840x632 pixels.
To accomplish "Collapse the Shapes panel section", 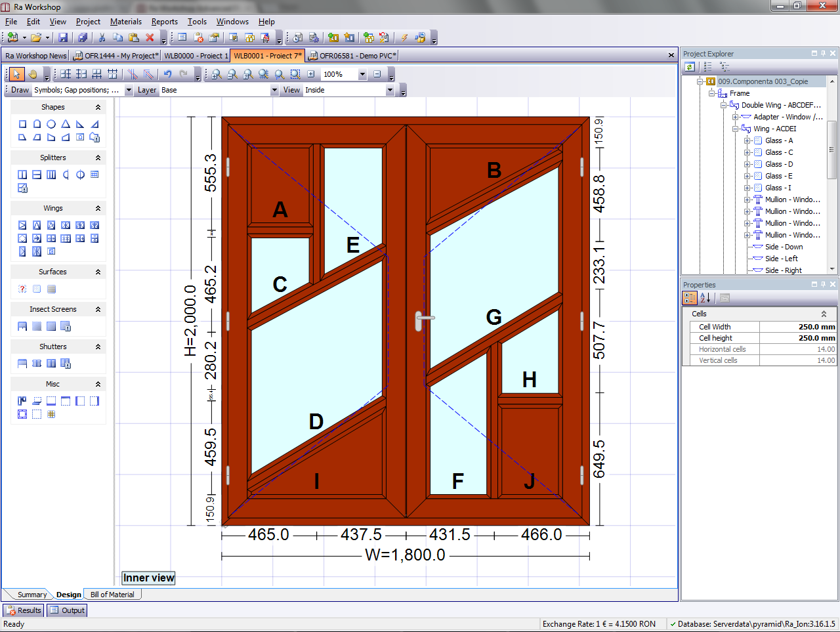I will pos(98,107).
